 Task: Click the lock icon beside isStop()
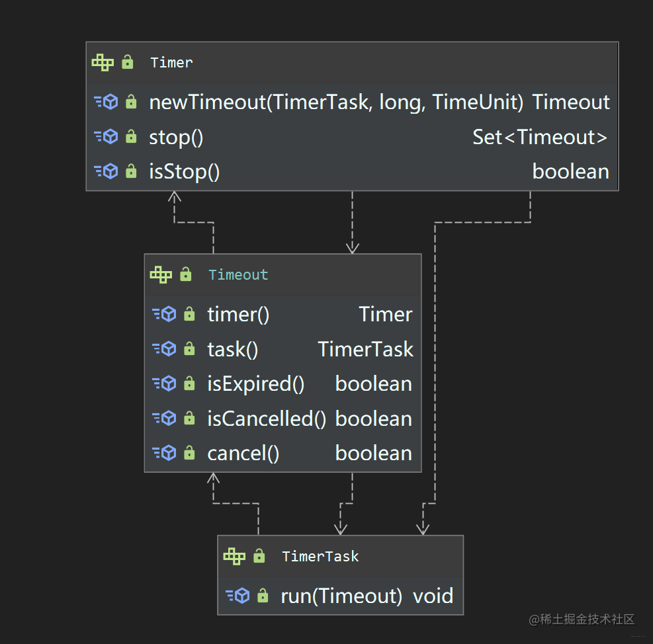tap(131, 171)
